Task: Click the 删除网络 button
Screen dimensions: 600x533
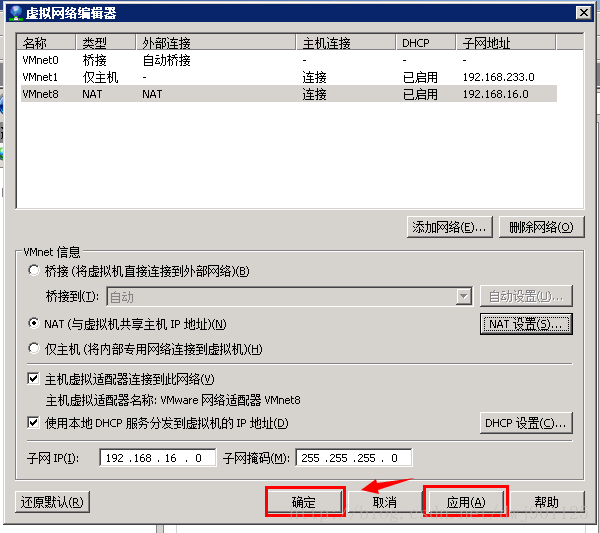Action: point(541,227)
